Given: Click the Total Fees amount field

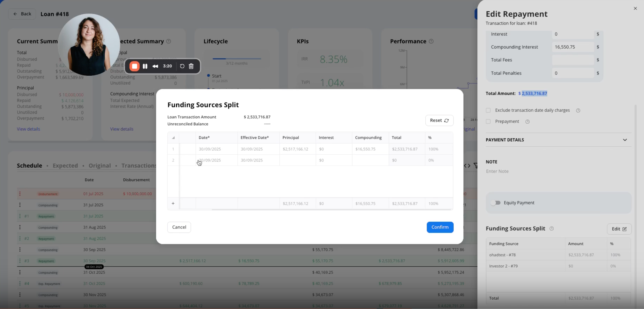Looking at the screenshot, I should tap(573, 60).
